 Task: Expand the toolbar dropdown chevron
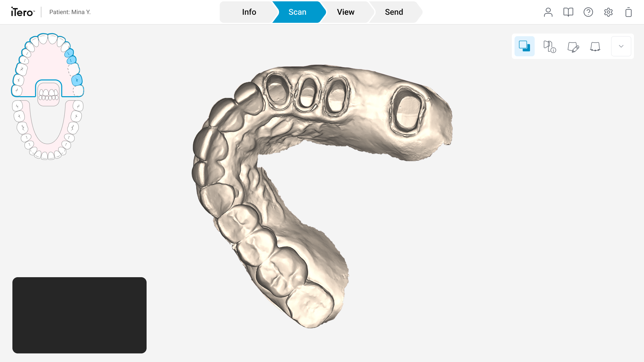(621, 46)
